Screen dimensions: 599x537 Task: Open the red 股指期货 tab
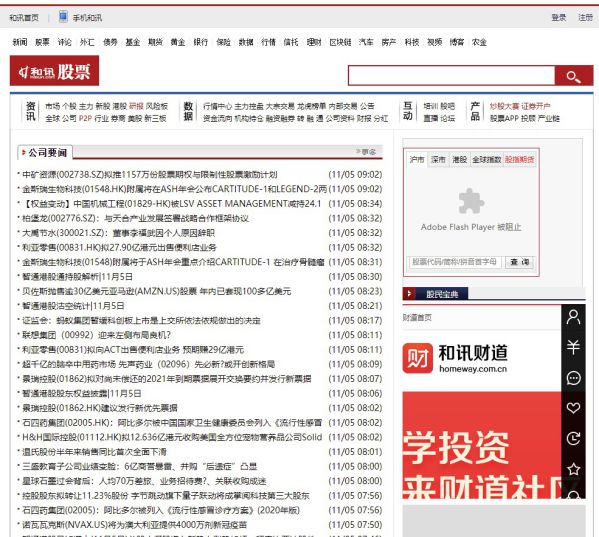(519, 160)
